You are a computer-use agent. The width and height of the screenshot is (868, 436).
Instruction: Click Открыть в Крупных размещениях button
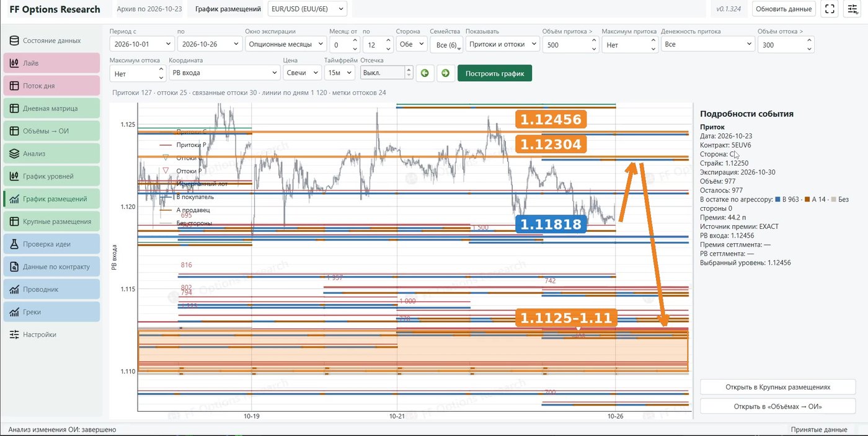coord(777,387)
